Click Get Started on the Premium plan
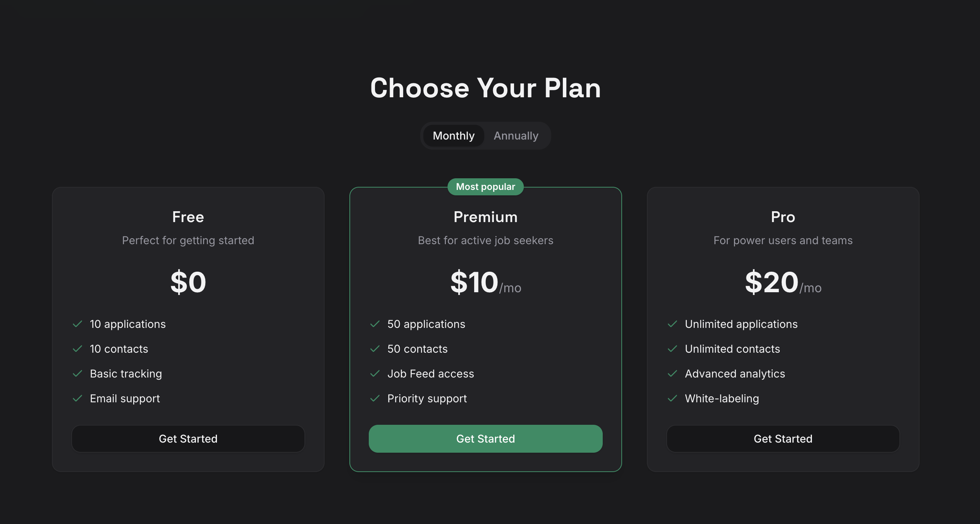Screen dimensions: 980x524 485,438
